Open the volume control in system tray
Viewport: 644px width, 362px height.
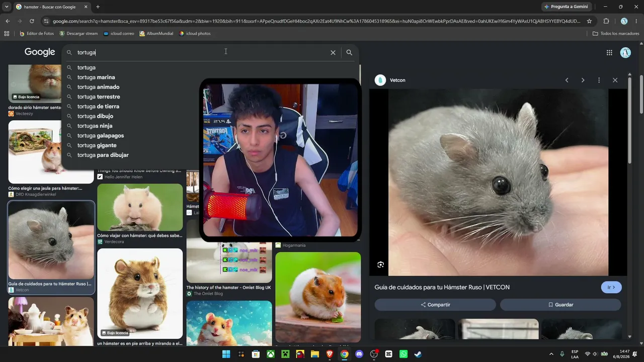[x=595, y=354]
